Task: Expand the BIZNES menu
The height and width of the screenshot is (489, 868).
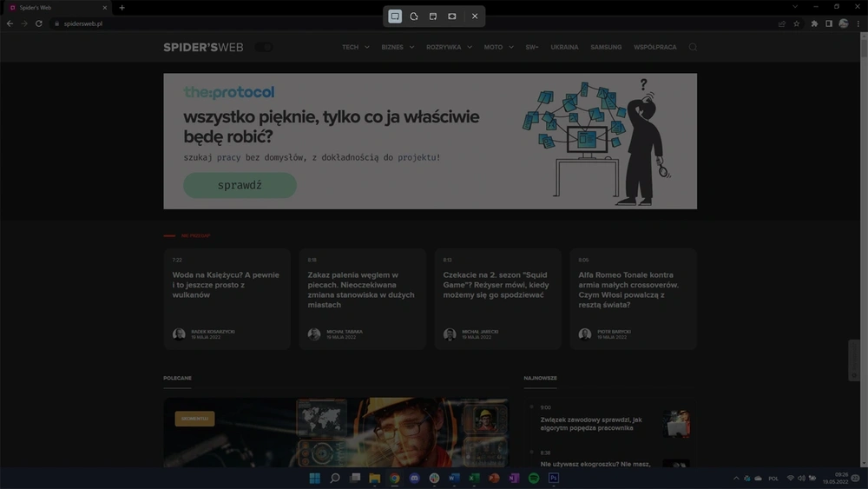Action: 398,47
